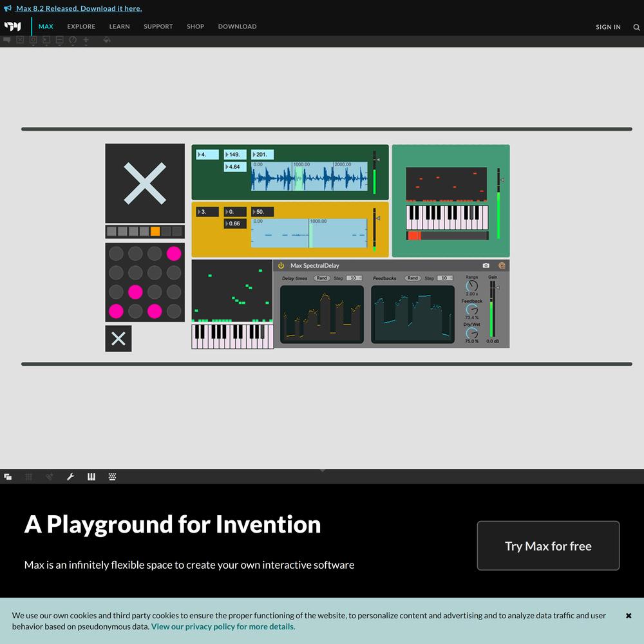
Task: Toggle the bottom-left pink matrix circle
Action: [116, 311]
